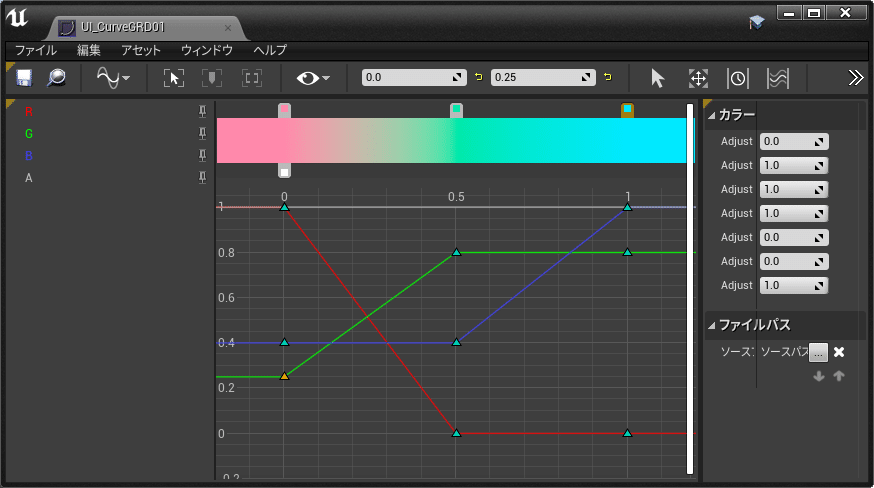Image resolution: width=874 pixels, height=488 pixels.
Task: Click the tutorial graduation cap icon
Action: click(756, 22)
